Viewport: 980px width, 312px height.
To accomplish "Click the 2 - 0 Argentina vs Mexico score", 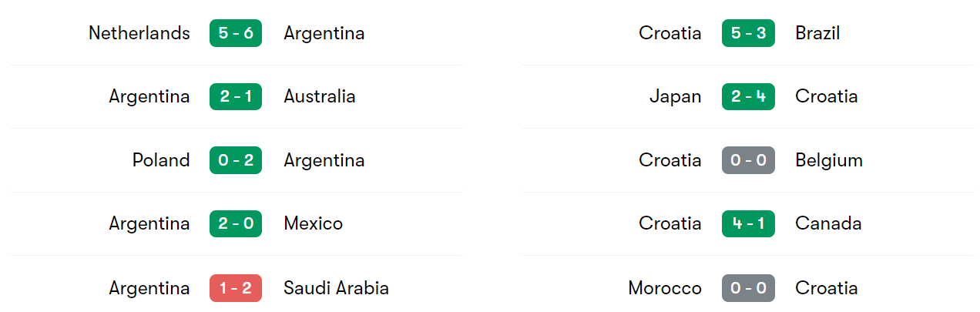I will coord(236,223).
